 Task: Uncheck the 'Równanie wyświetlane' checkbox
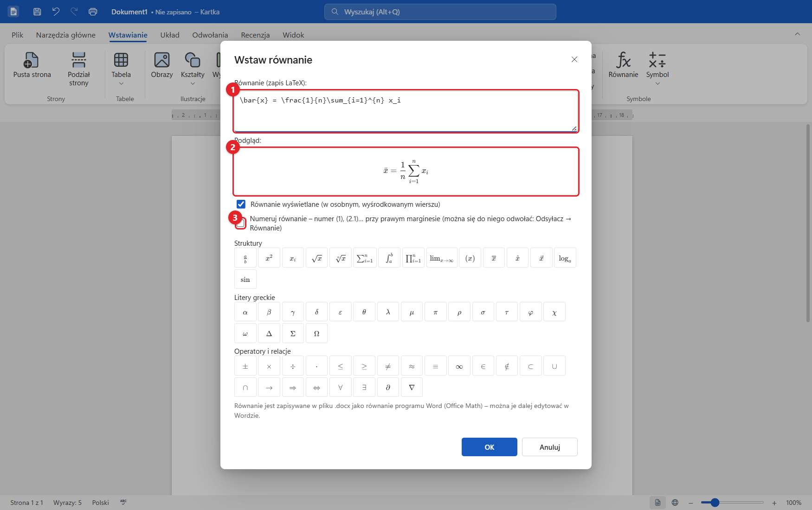[x=241, y=204]
